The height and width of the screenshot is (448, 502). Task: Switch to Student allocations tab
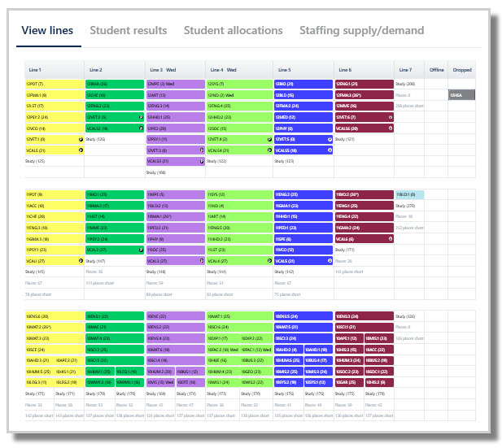pyautogui.click(x=233, y=30)
